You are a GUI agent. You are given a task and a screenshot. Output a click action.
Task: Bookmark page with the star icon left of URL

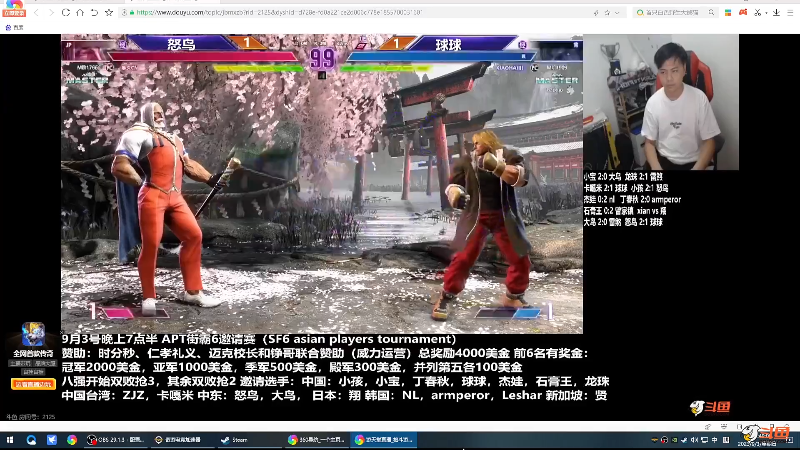[109, 12]
